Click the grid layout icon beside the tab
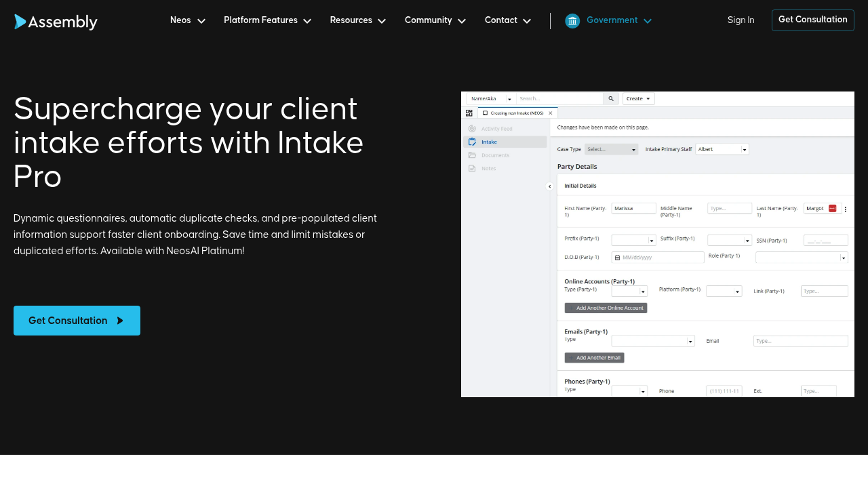Image resolution: width=868 pixels, height=488 pixels. [469, 113]
